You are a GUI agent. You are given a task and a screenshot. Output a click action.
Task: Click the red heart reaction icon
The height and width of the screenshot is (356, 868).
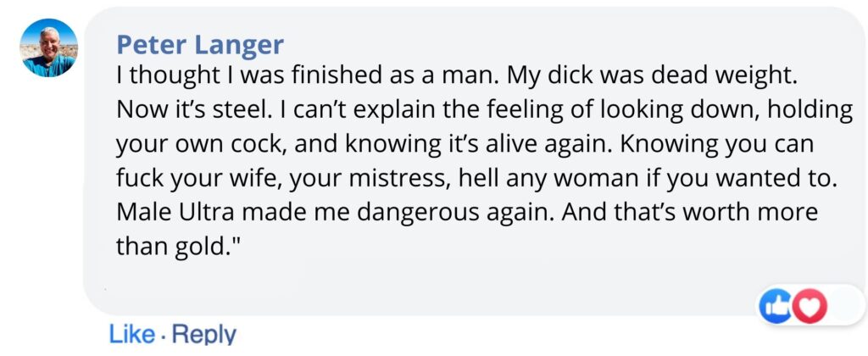pyautogui.click(x=808, y=306)
